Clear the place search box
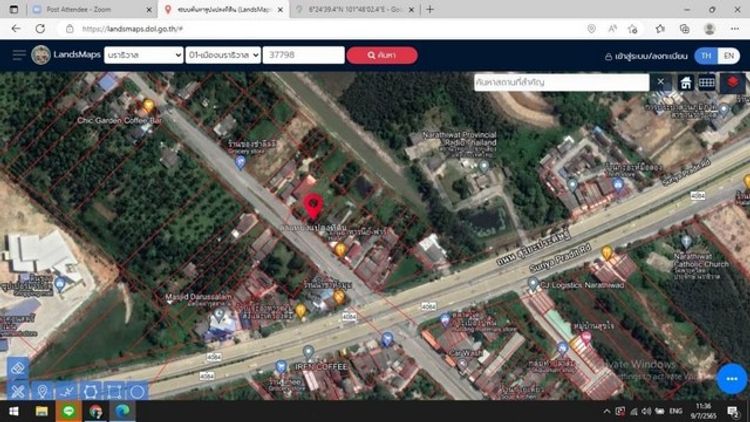750x422 pixels. [x=661, y=82]
